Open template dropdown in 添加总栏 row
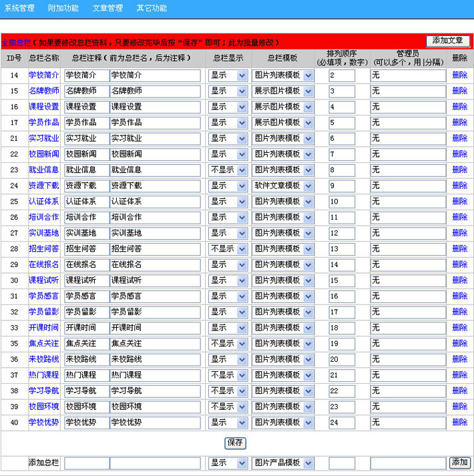 pos(282,463)
